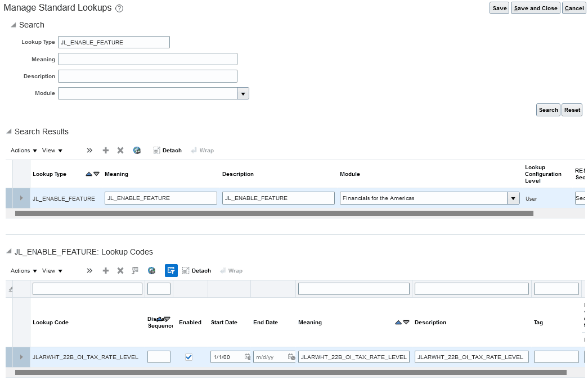Delete the selected lookup code row
Viewport: 588px width, 390px height.
tap(120, 270)
